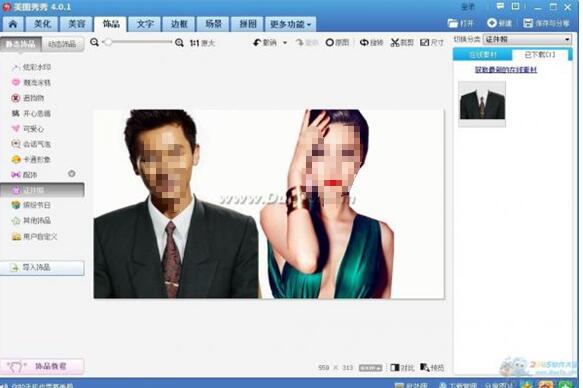Click the home icon tab
This screenshot has height=388, width=583.
[13, 24]
